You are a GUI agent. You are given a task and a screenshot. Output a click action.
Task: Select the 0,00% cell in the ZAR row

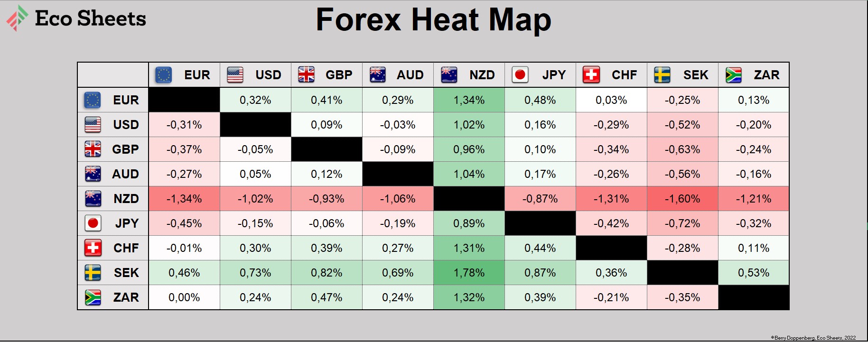(184, 297)
